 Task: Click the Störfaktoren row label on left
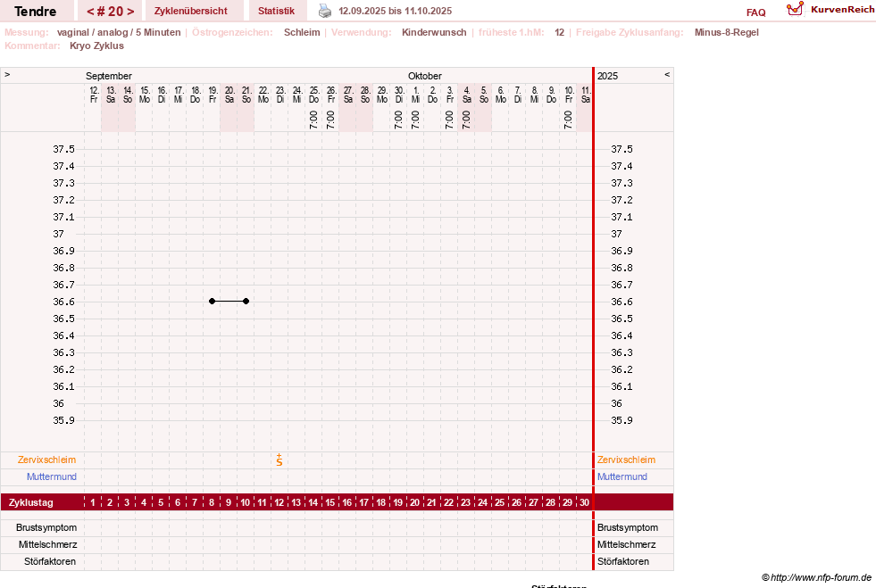[50, 561]
